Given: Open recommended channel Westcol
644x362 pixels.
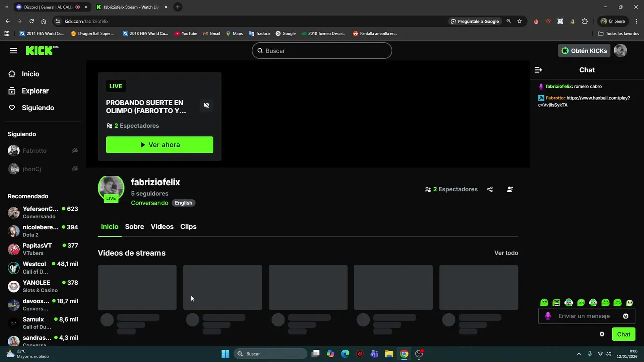Looking at the screenshot, I should (43, 267).
